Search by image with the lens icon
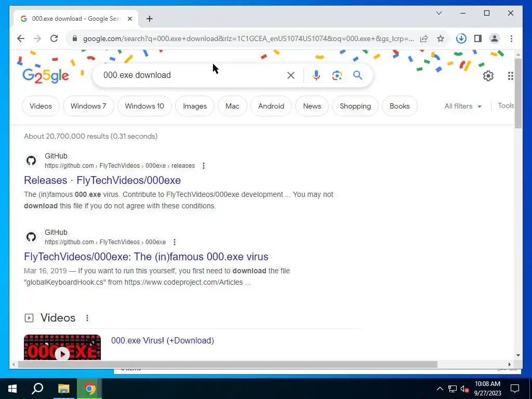Viewport: 532px width, 399px height. tap(337, 75)
